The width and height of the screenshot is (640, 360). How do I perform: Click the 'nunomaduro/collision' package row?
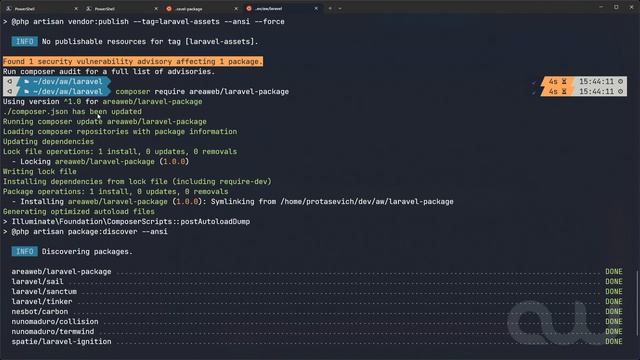[x=317, y=321]
